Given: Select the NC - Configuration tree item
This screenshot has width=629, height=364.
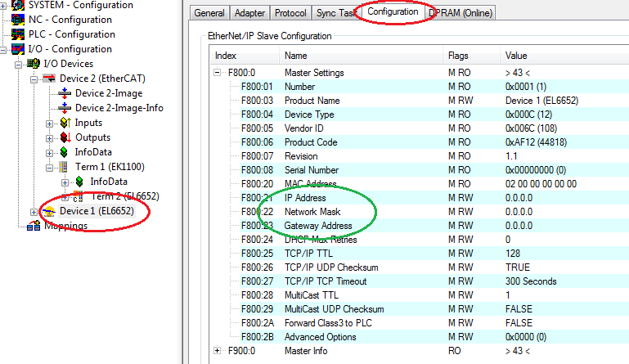Looking at the screenshot, I should pos(70,20).
